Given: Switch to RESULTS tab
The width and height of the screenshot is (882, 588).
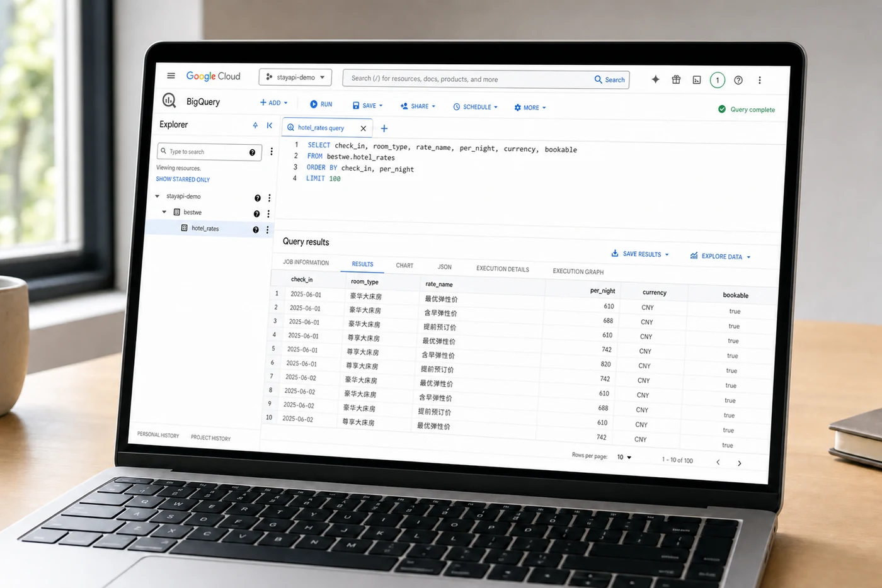Looking at the screenshot, I should click(362, 264).
